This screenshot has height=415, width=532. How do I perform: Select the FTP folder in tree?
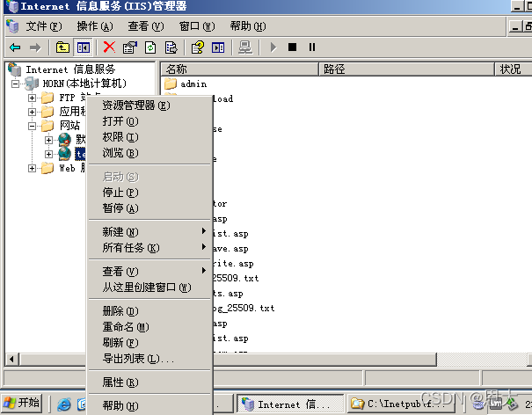point(47,98)
